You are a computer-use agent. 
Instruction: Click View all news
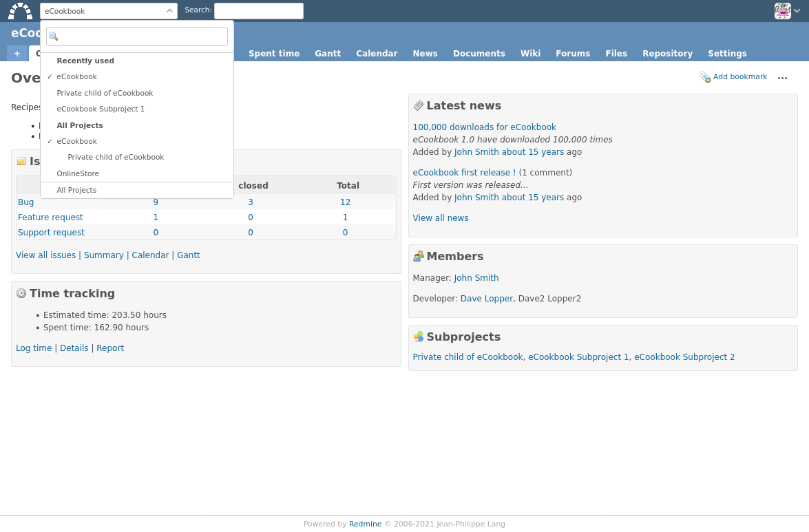441,218
